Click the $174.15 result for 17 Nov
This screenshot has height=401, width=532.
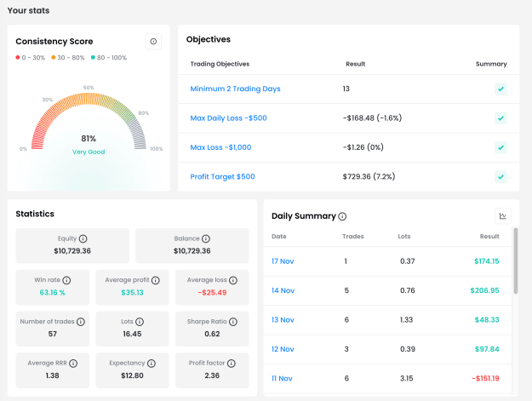tap(487, 261)
